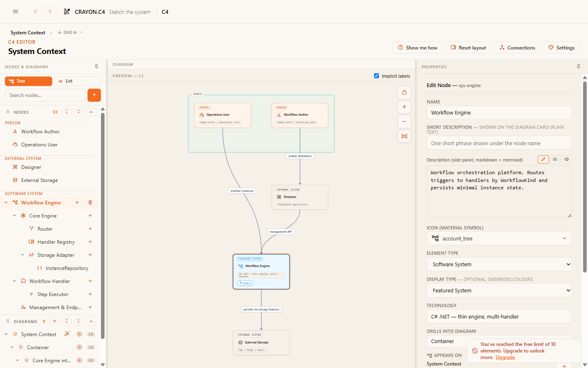588x368 pixels.
Task: Collapse the Diagrams section
Action: (91, 321)
